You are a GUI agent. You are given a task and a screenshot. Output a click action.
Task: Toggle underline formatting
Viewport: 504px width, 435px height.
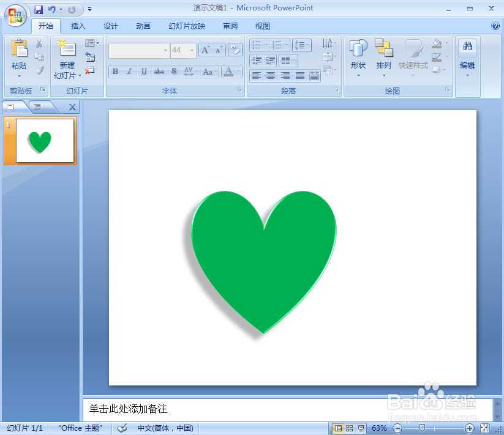point(144,72)
